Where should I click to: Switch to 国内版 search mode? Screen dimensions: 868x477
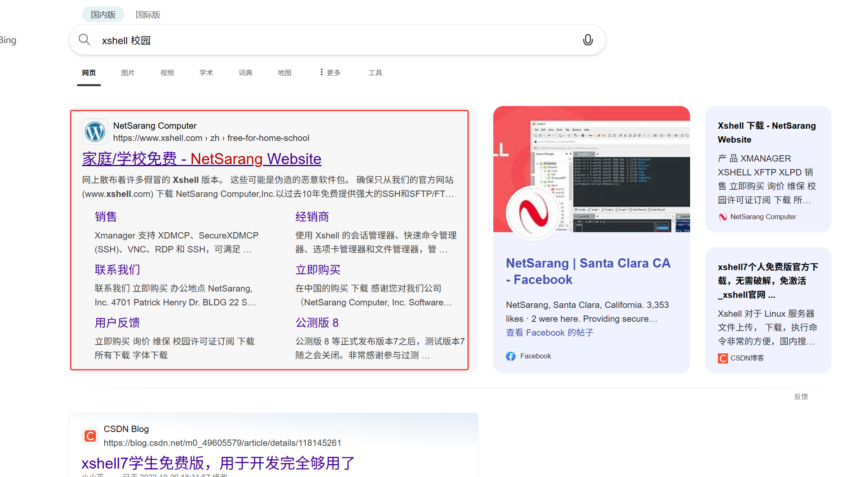click(x=103, y=15)
